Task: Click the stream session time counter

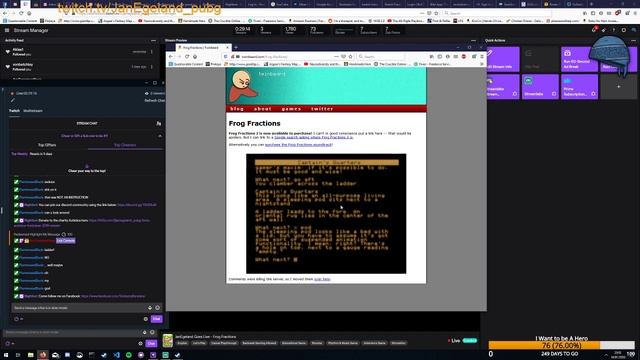Action: [242, 30]
